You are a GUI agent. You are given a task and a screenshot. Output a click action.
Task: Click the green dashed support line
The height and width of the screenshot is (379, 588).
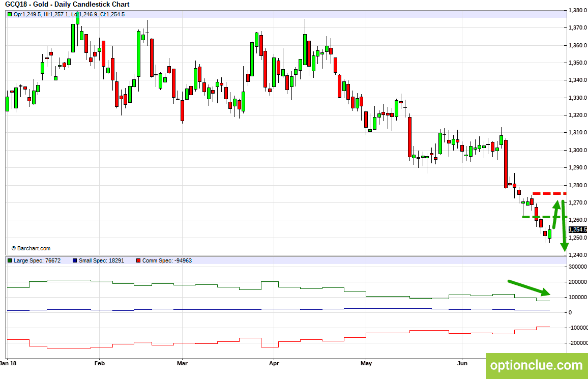coord(544,217)
